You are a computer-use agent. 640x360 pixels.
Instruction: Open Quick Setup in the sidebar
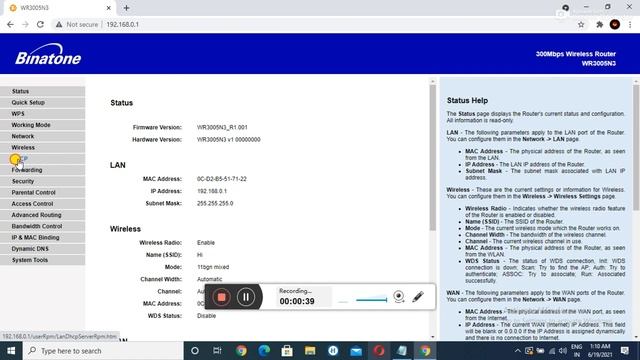tap(42, 102)
